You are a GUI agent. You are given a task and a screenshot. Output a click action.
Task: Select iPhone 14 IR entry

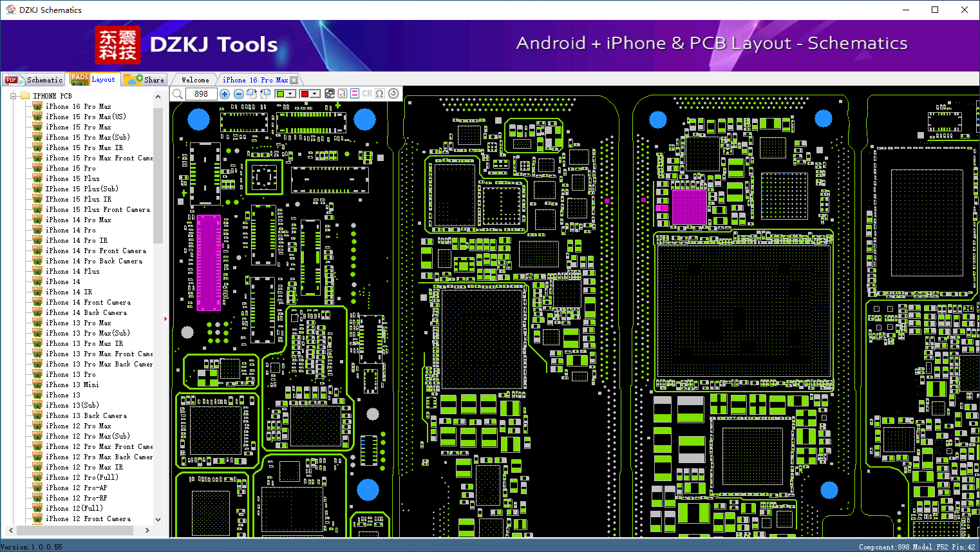(69, 292)
